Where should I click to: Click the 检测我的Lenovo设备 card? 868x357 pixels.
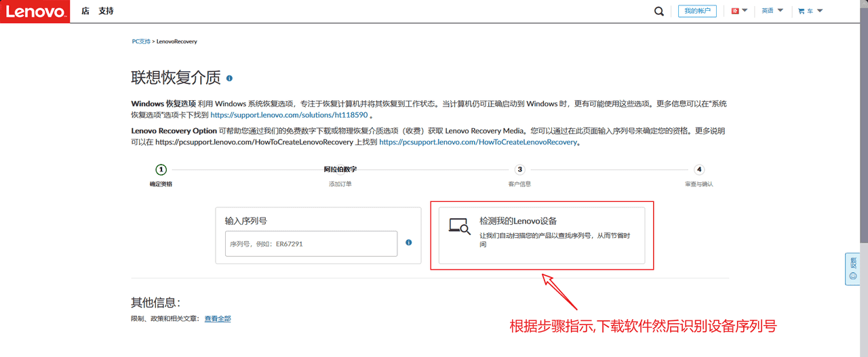(542, 235)
